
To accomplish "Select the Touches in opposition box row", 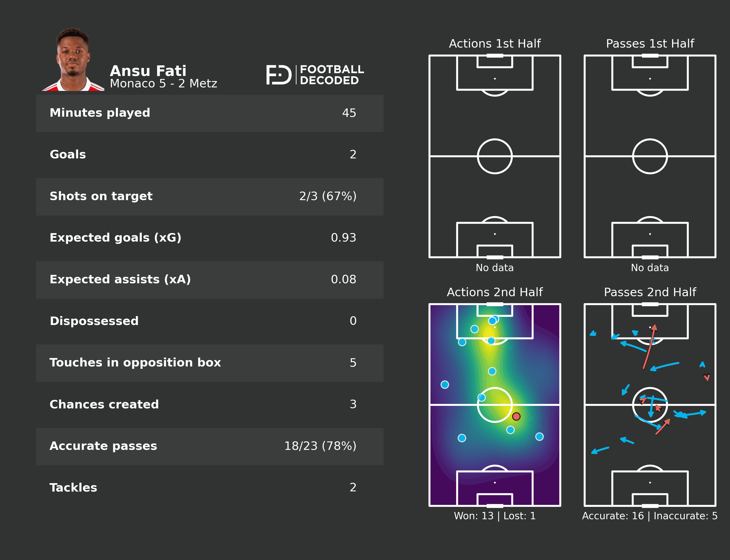I will (209, 363).
